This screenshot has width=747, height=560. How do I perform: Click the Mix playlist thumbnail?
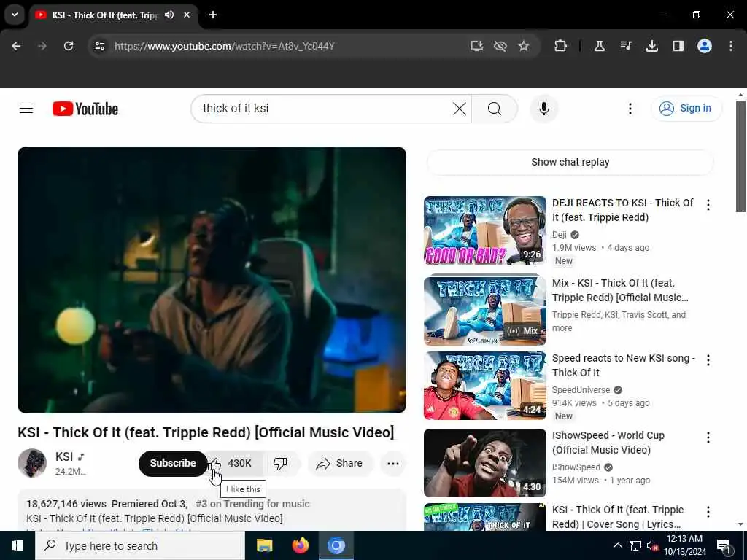click(x=485, y=309)
